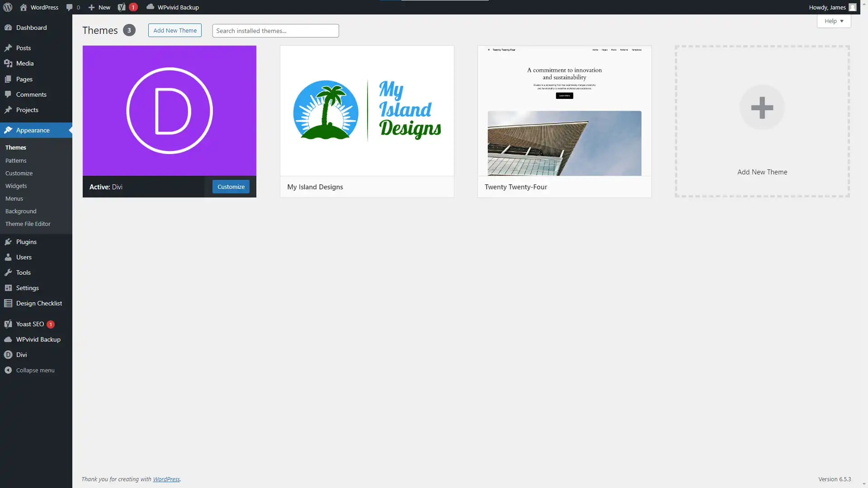Screen dimensions: 868x488
Task: Open the Widgets submenu item
Action: pos(16,186)
